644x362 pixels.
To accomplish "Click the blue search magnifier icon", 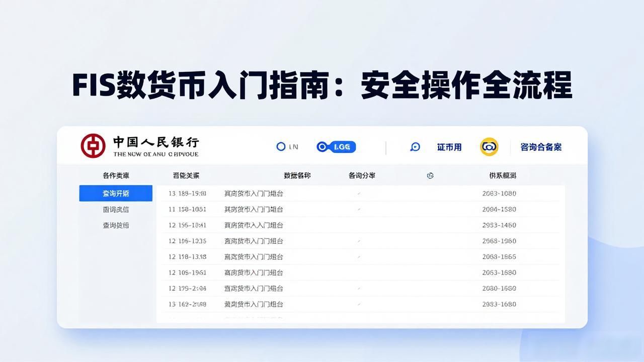I will (415, 147).
